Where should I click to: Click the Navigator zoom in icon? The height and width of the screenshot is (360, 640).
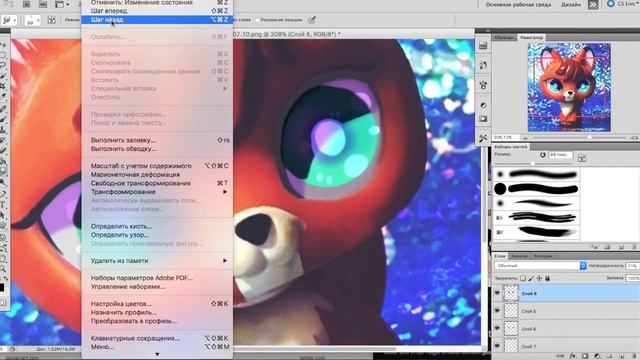[x=635, y=138]
